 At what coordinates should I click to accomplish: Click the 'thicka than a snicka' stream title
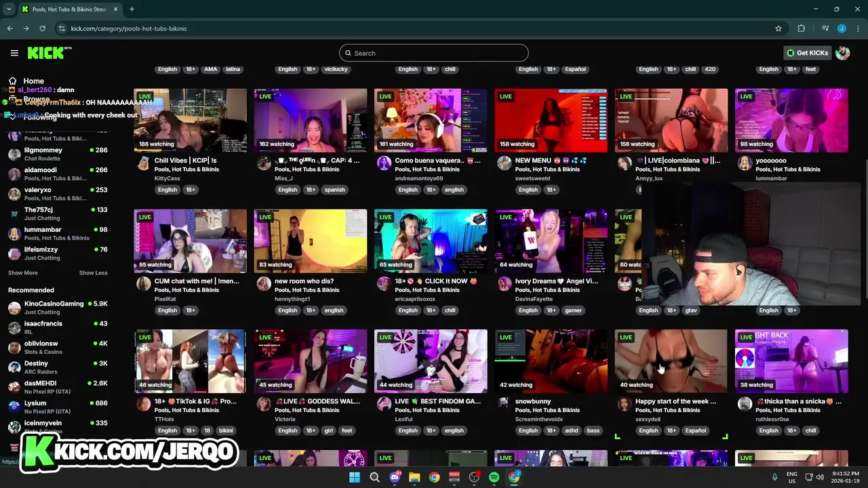[x=799, y=401]
